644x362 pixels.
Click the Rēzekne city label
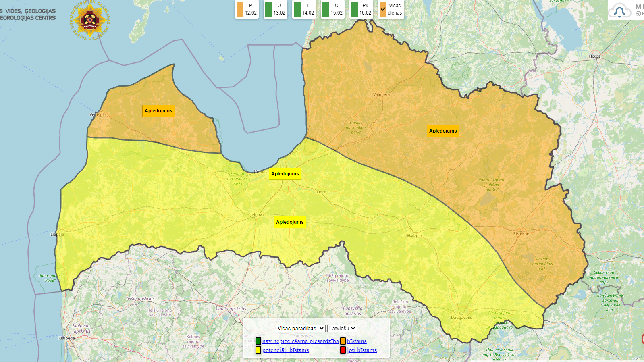coord(521,234)
